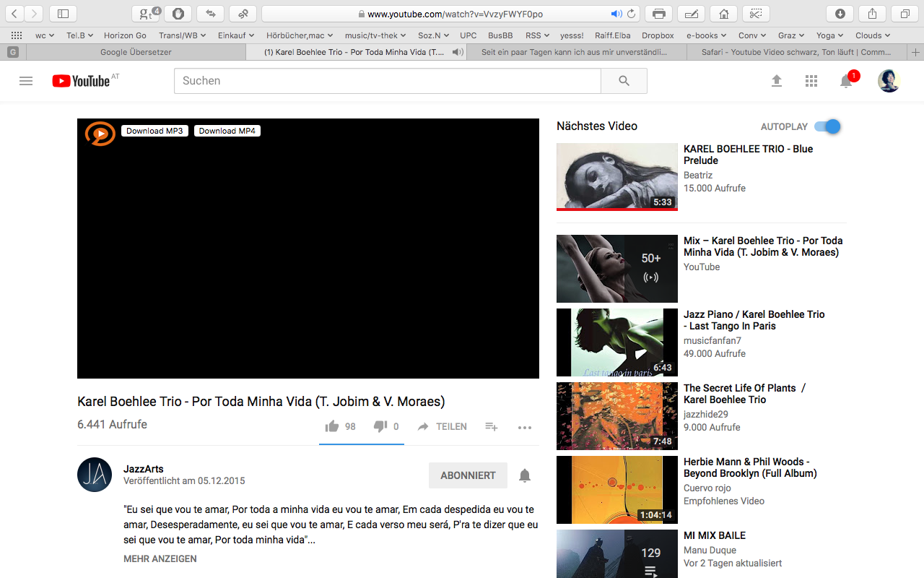The width and height of the screenshot is (924, 578).
Task: Click the black video player area
Action: 308,249
